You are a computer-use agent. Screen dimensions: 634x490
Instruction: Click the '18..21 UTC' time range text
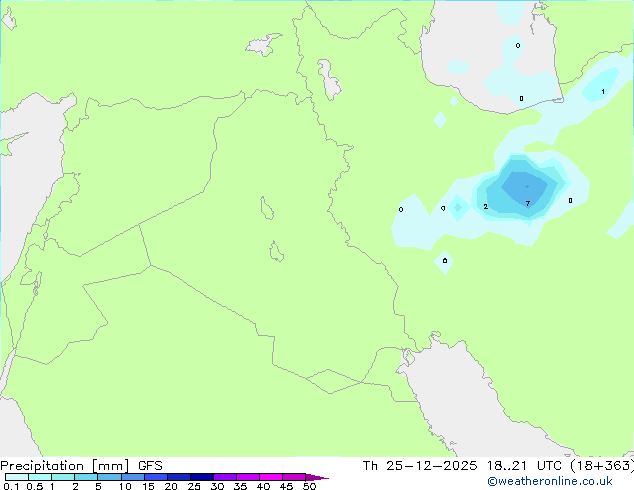point(524,466)
